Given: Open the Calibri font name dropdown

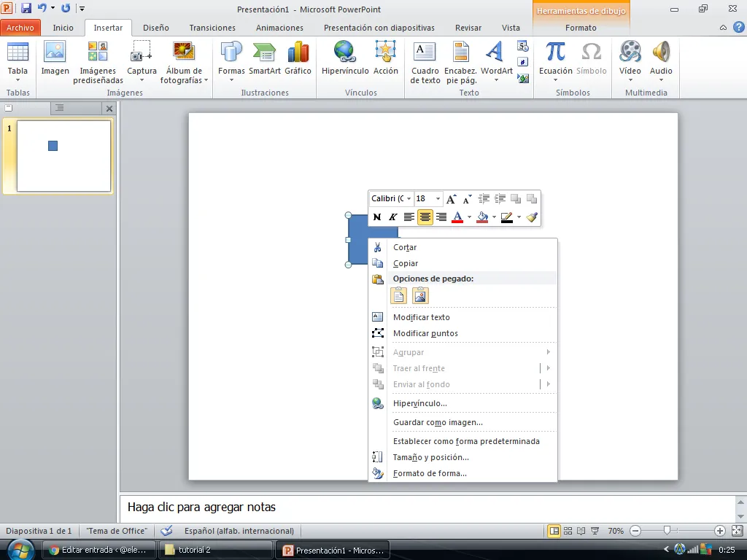Looking at the screenshot, I should coord(409,198).
